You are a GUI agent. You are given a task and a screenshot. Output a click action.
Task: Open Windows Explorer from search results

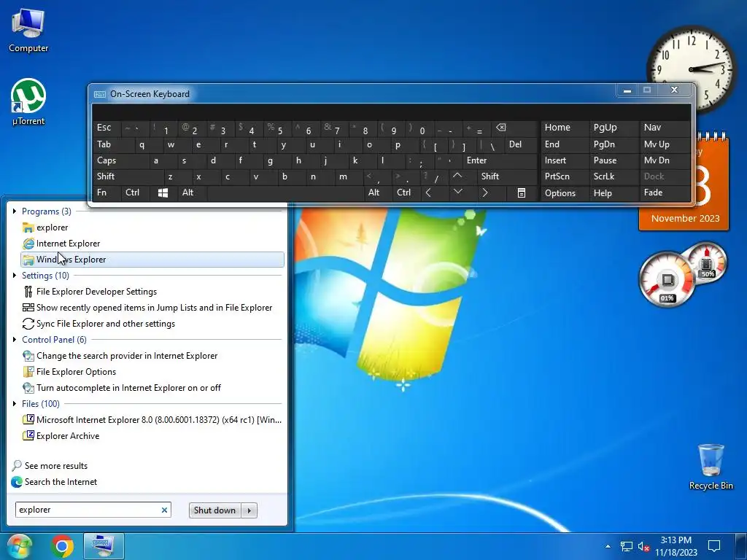(x=152, y=260)
